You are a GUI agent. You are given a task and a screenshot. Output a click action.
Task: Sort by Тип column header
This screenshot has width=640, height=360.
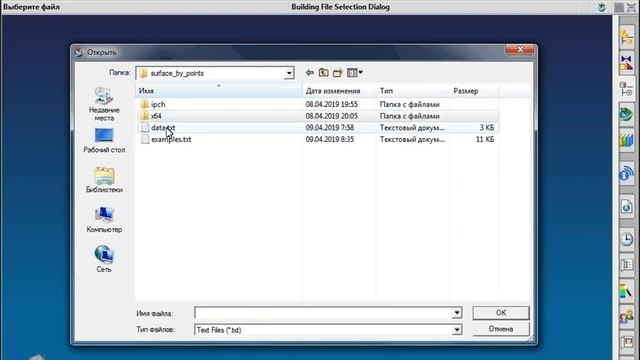[412, 91]
